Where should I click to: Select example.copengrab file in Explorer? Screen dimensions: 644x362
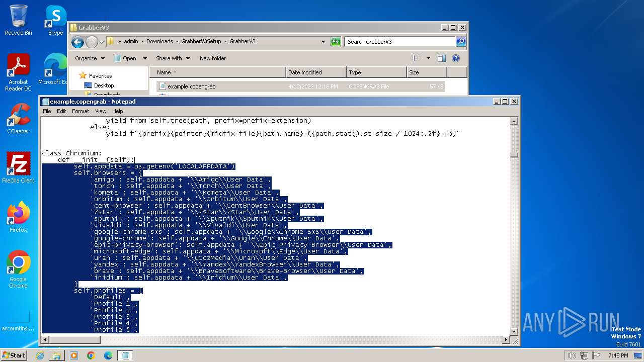pos(301,86)
